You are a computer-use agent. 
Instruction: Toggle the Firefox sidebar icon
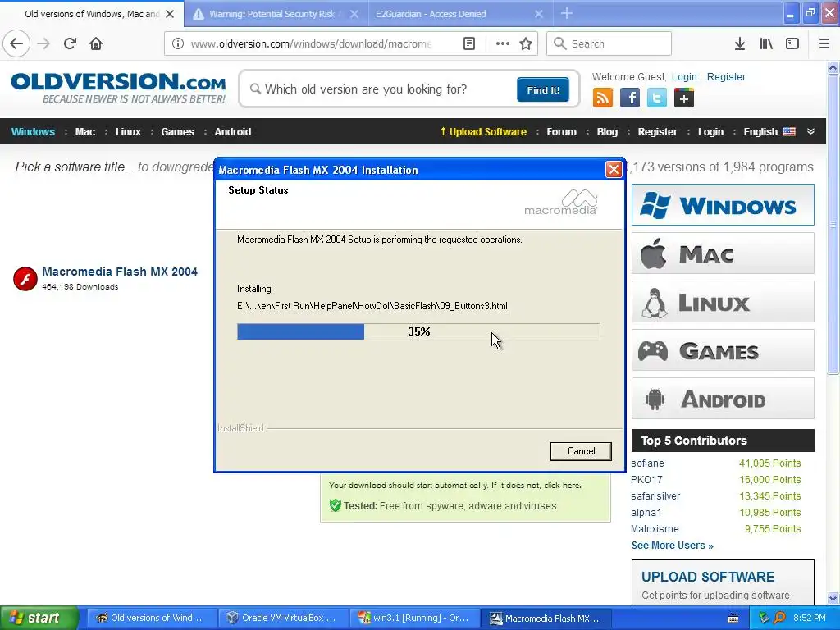click(x=792, y=43)
